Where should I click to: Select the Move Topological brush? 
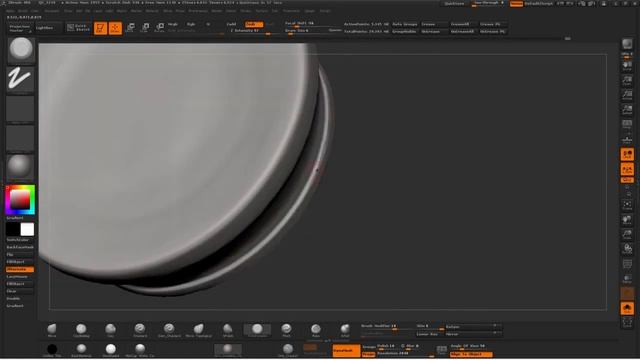pos(199,331)
